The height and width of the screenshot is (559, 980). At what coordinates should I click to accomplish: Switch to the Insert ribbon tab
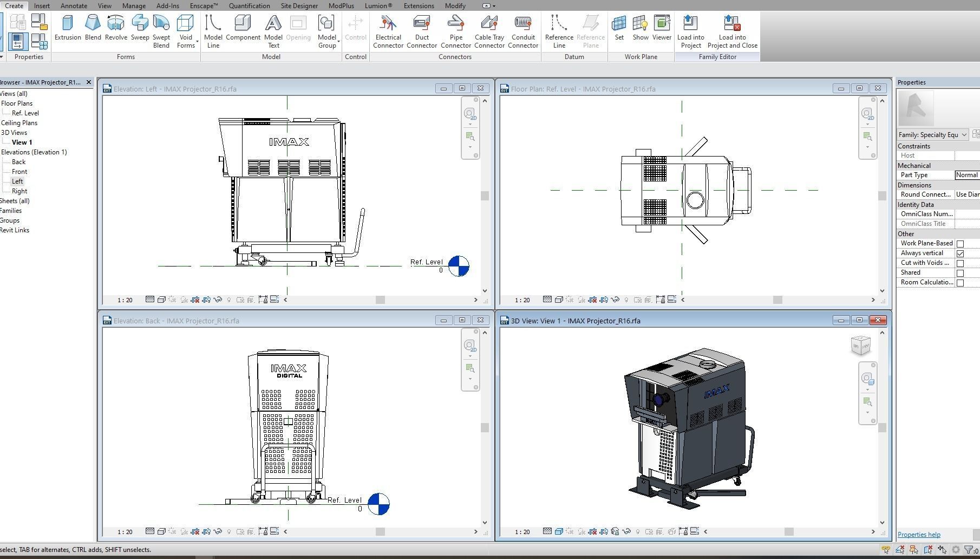pos(42,6)
